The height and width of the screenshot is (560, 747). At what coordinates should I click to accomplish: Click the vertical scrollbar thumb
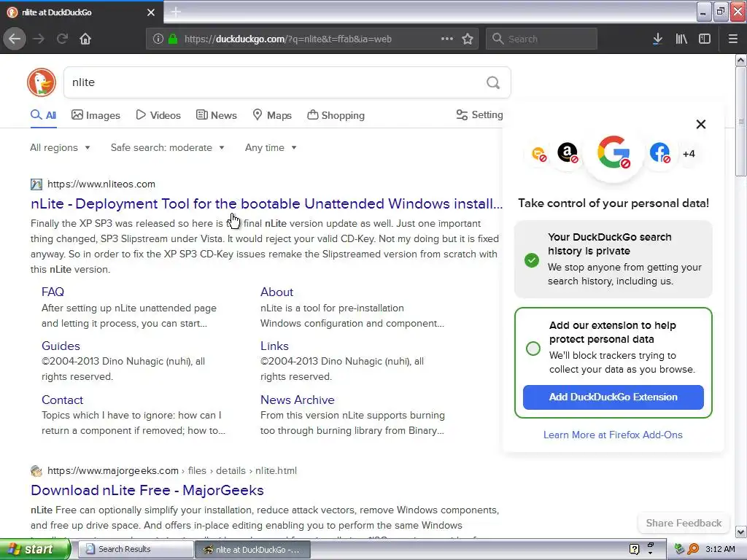click(740, 122)
